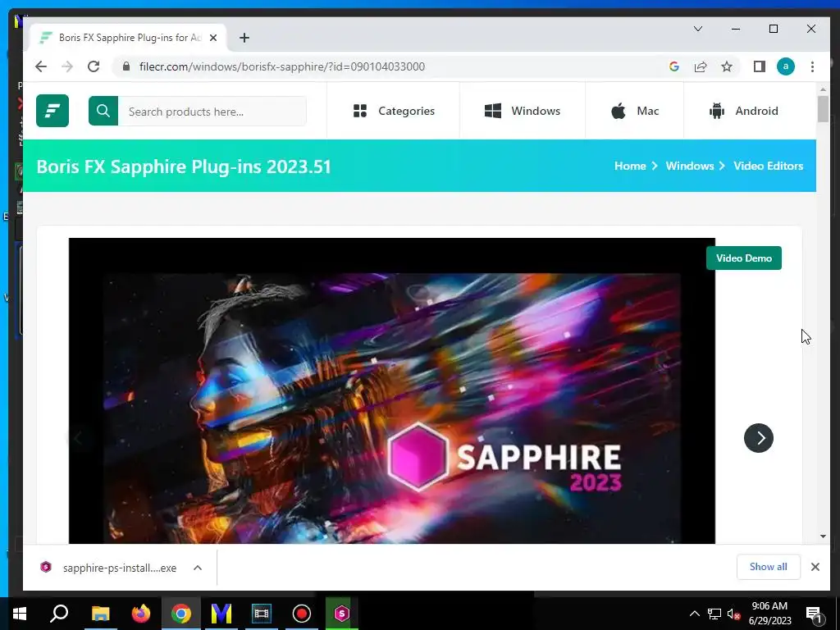Show hidden system tray icons
The height and width of the screenshot is (630, 840).
(x=694, y=614)
